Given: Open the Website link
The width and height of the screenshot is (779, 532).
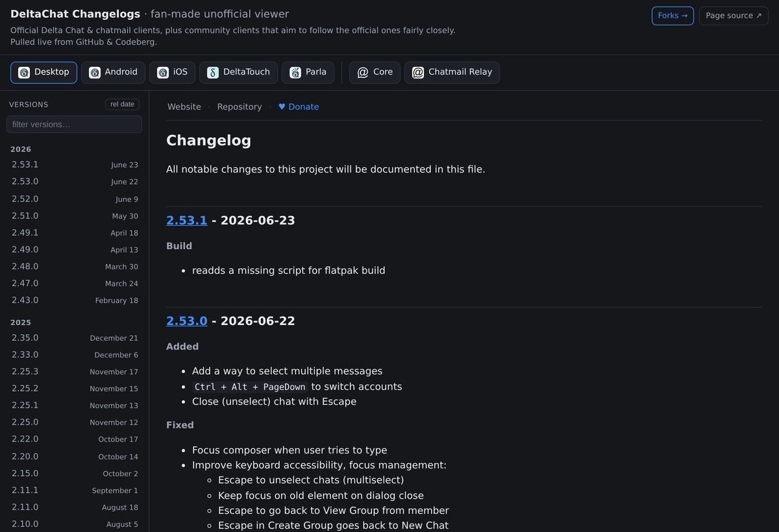Looking at the screenshot, I should click(x=184, y=107).
